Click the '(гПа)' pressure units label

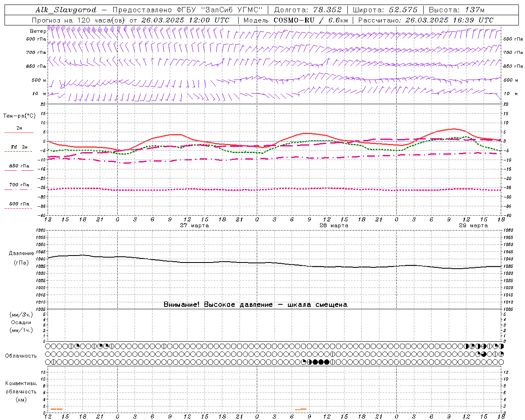click(x=21, y=263)
